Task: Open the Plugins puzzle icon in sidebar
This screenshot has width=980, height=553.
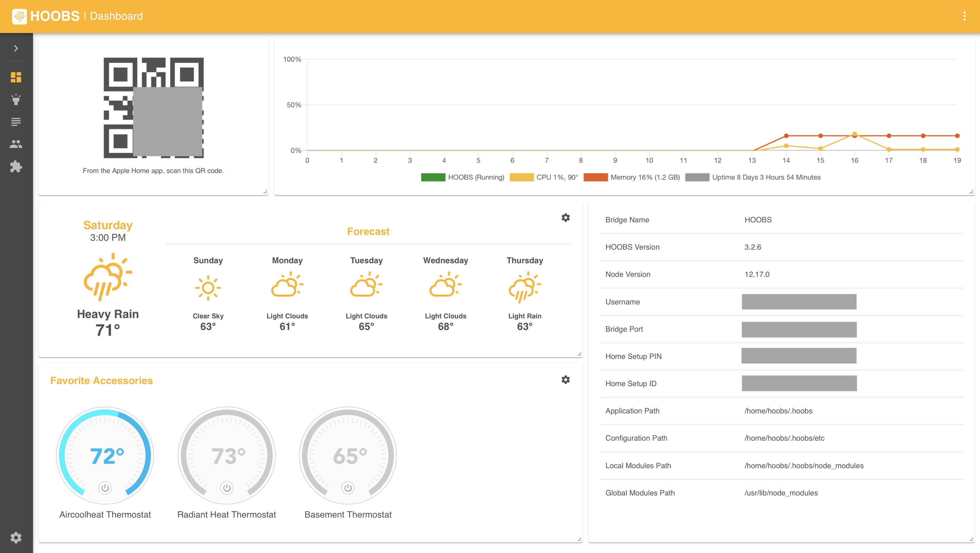Action: click(16, 166)
